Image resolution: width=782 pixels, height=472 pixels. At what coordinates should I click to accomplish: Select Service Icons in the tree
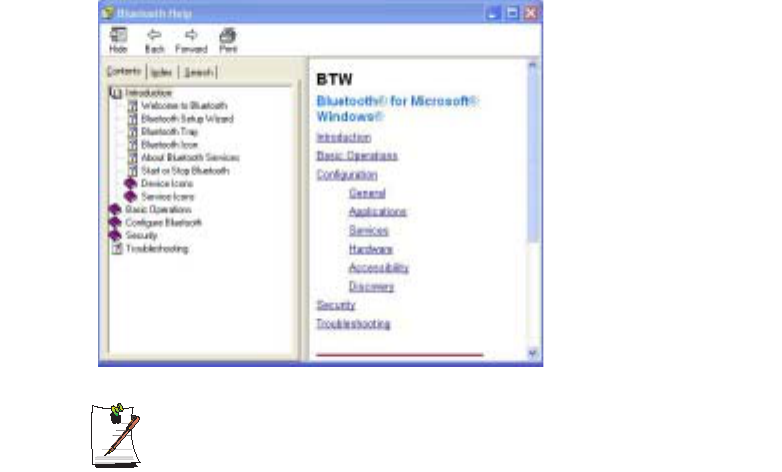tap(168, 197)
